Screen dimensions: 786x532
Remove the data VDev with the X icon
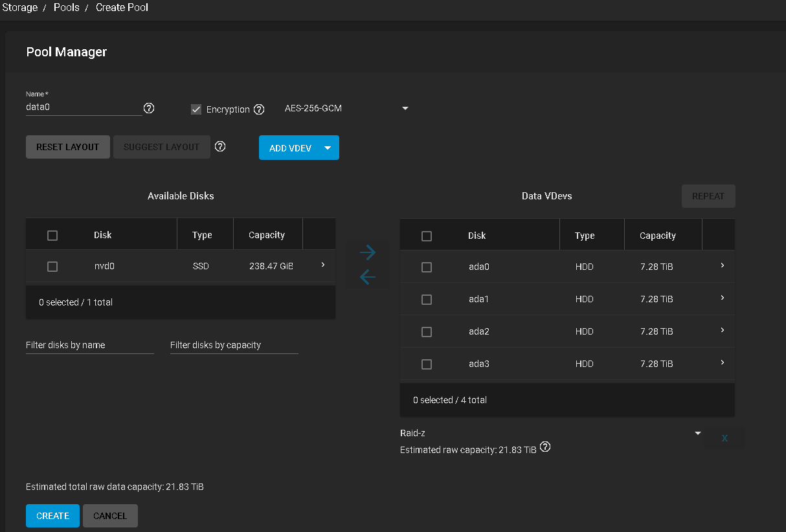pos(724,438)
